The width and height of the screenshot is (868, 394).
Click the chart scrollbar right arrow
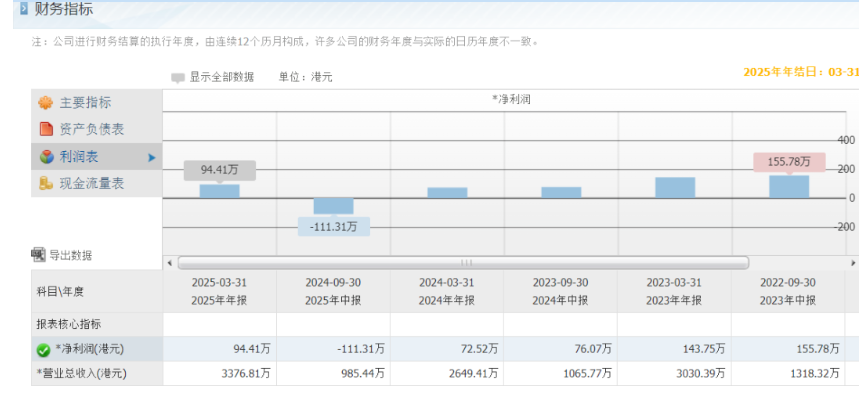[x=854, y=263]
